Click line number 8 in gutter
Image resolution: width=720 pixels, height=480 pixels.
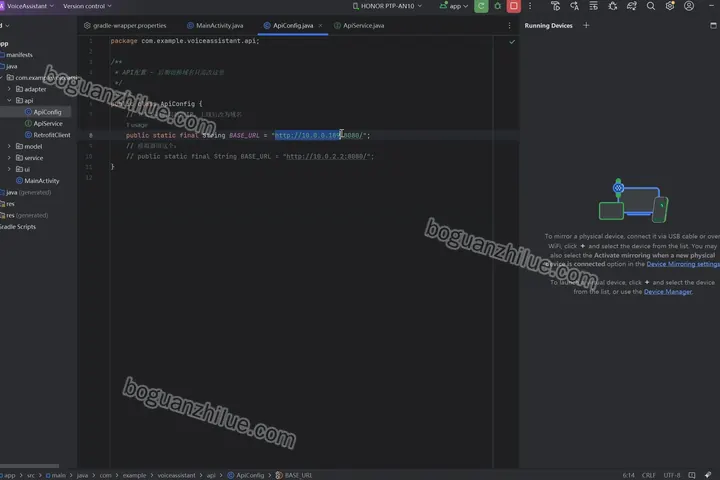pyautogui.click(x=90, y=136)
